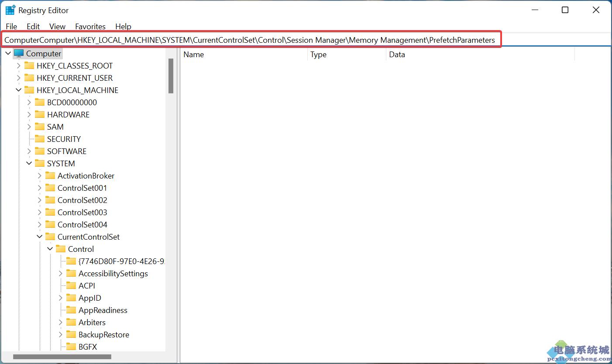Click the AppReadiness folder icon

coord(71,310)
